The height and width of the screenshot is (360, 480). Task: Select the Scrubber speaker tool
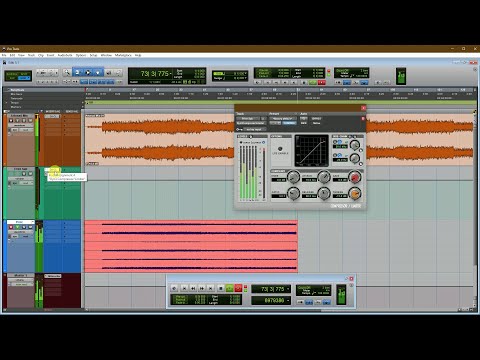108,72
